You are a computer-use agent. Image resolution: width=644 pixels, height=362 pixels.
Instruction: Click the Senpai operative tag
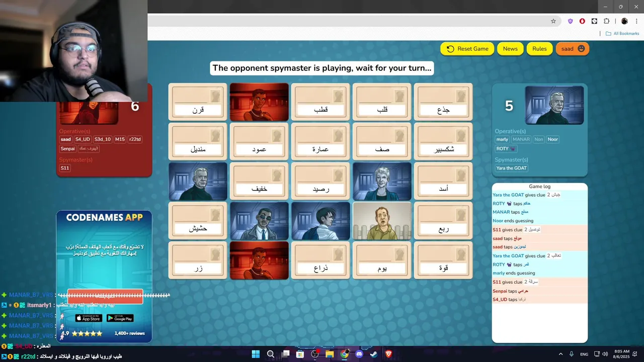coord(67,148)
